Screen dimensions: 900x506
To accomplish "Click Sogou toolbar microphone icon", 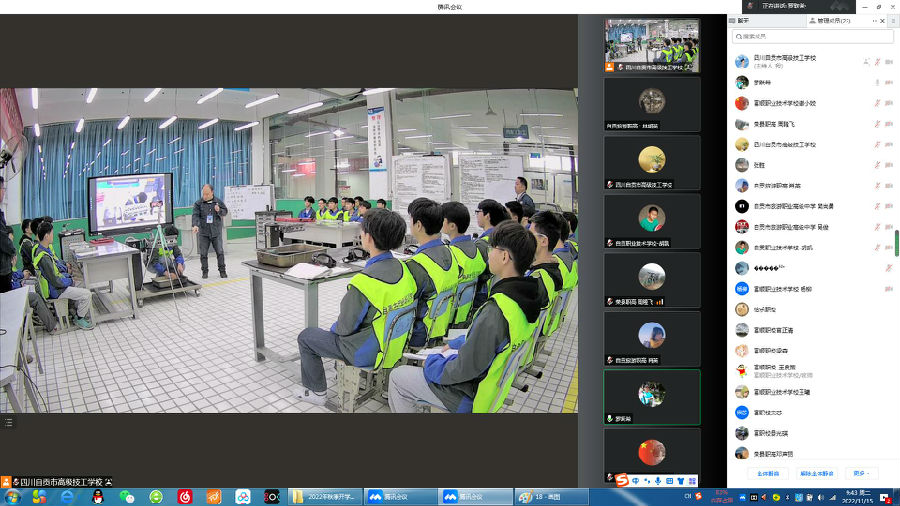I will coord(658,481).
